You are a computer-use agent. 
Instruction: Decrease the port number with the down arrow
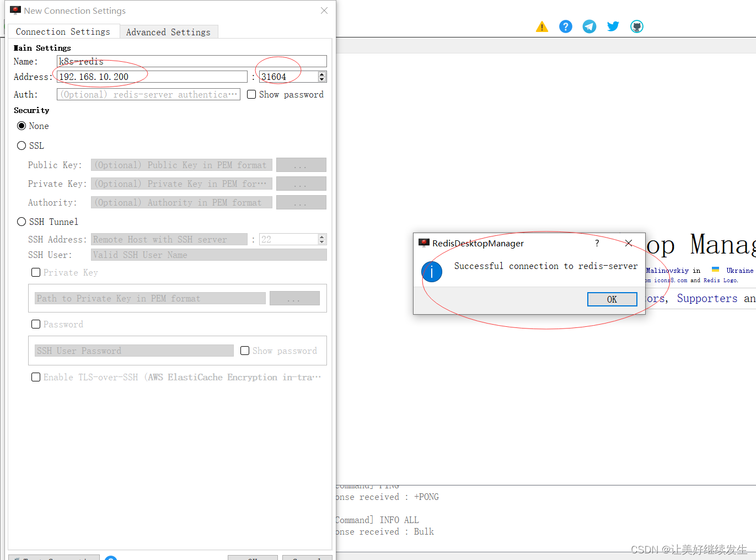point(322,79)
